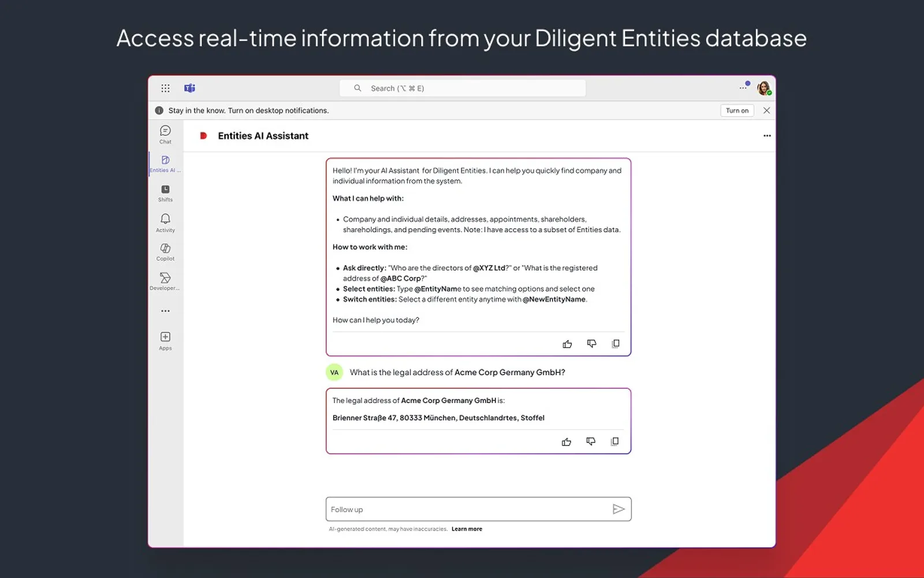Thumbs up the legal address answer
924x578 pixels.
[x=567, y=442]
